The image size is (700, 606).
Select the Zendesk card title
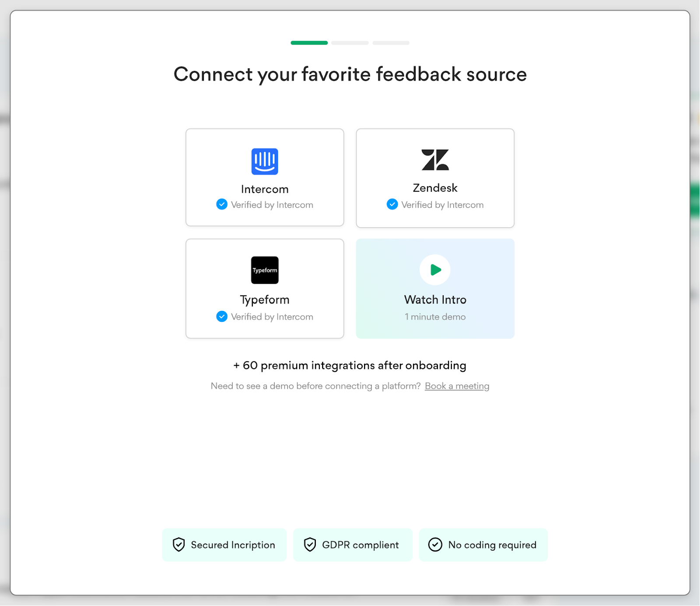(435, 188)
